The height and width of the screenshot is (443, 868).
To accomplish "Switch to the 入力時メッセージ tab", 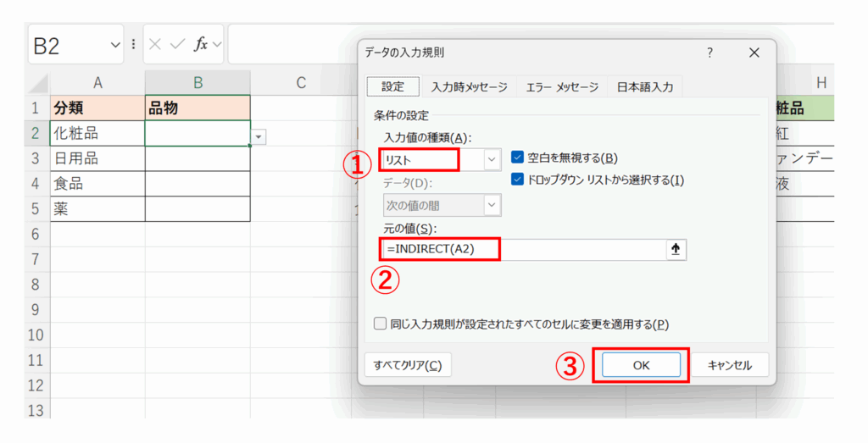I will (x=469, y=86).
